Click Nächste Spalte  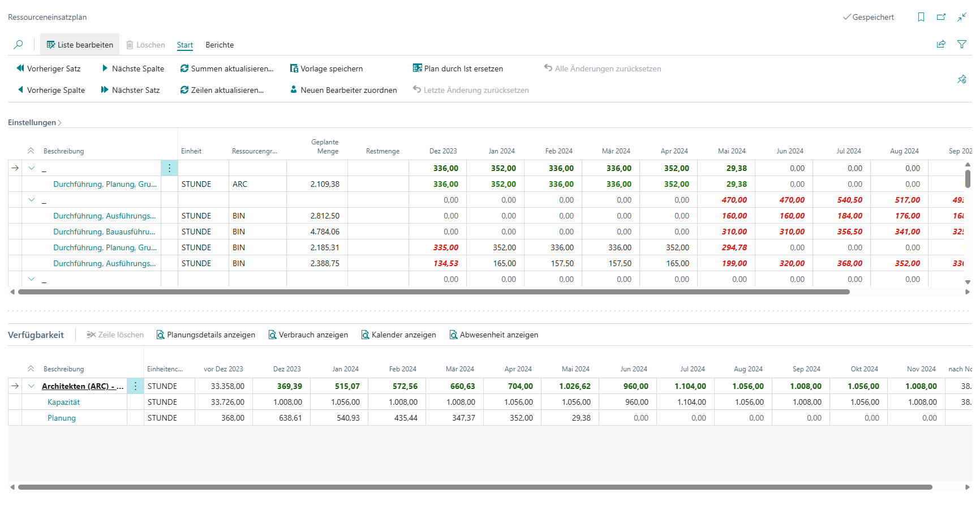(133, 69)
